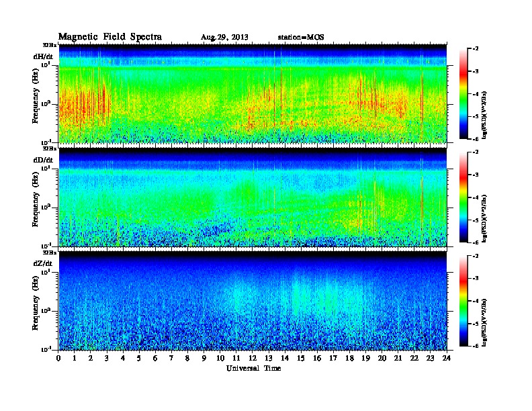
Task: Click the time axis tick label "7"
Action: 171,359
